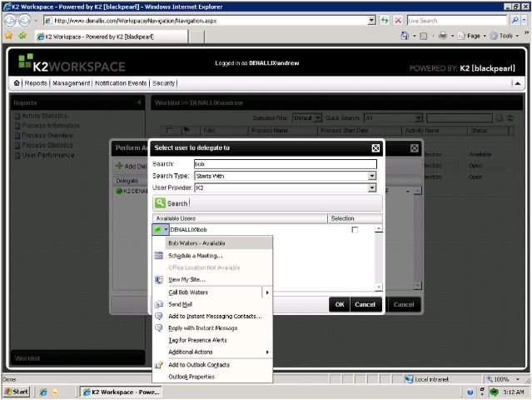This screenshot has width=532, height=400.
Task: Expand the Additional Actions submenu
Action: 267,352
